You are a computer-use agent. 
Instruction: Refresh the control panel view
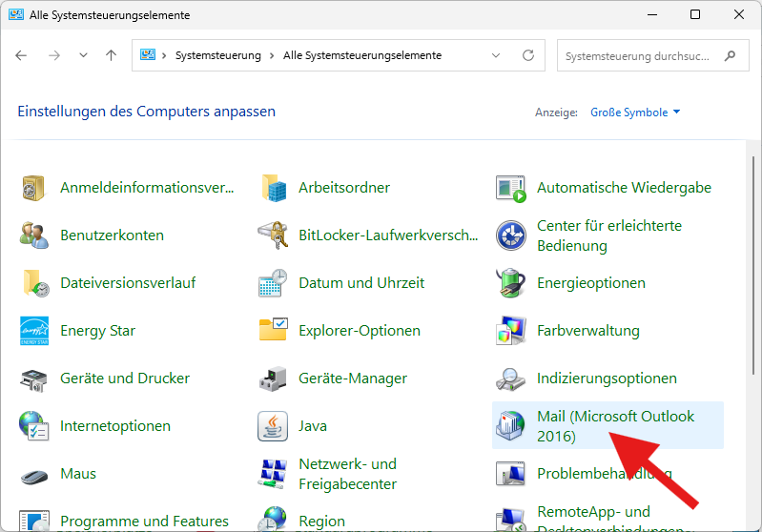point(527,55)
